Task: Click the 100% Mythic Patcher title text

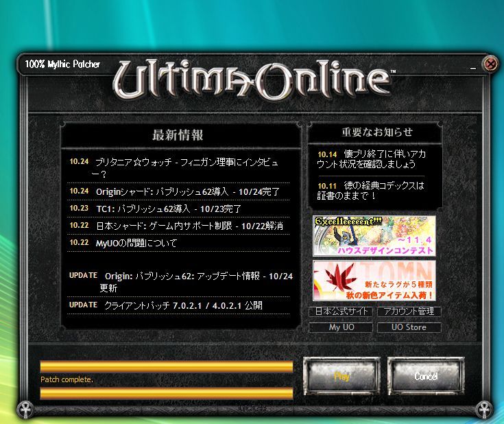Action: pyautogui.click(x=62, y=64)
